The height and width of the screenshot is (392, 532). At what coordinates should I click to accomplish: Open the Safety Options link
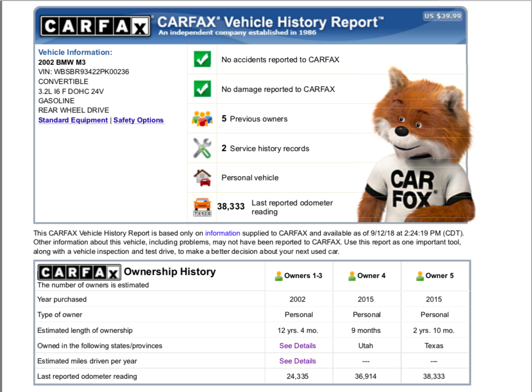[x=138, y=120]
